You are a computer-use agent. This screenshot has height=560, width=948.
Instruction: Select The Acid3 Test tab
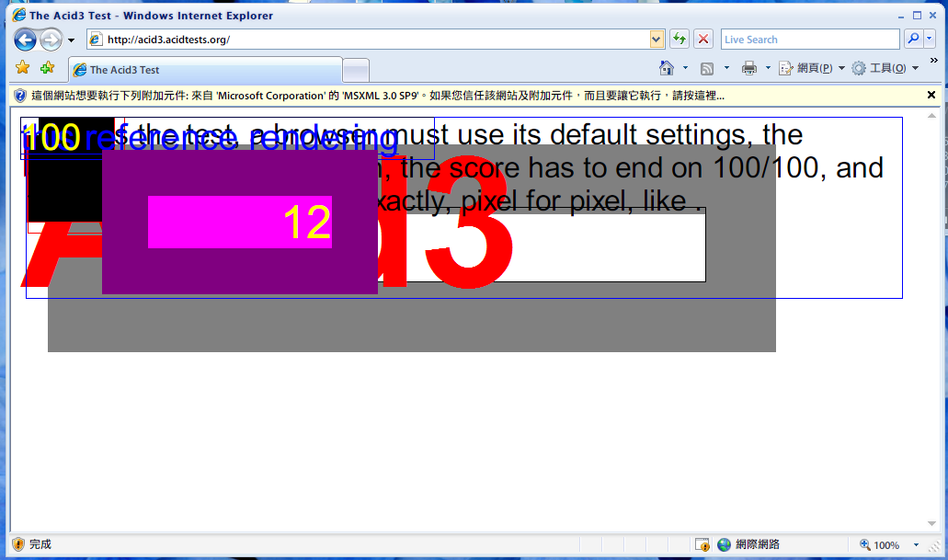tap(206, 70)
